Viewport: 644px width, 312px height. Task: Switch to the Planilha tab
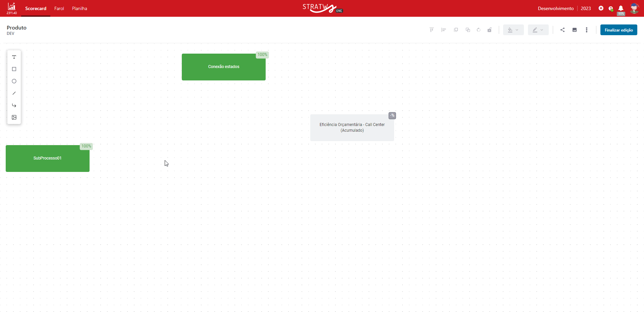[79, 8]
